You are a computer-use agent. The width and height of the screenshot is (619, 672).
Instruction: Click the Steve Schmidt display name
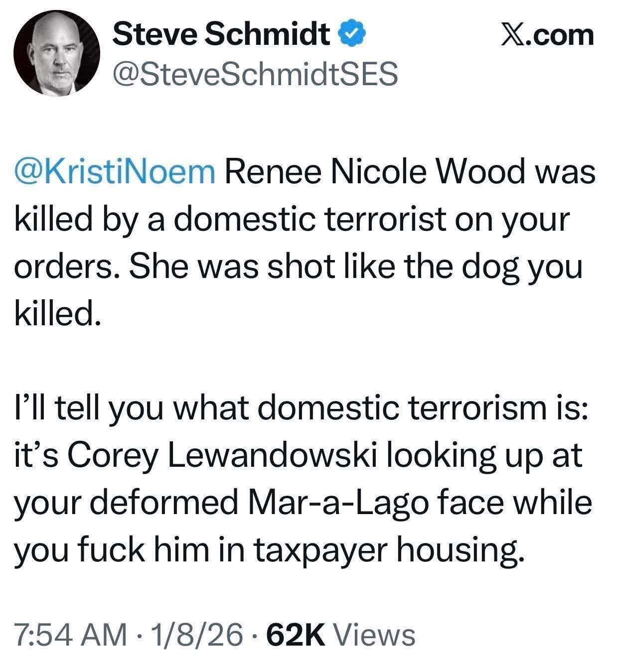(x=221, y=34)
